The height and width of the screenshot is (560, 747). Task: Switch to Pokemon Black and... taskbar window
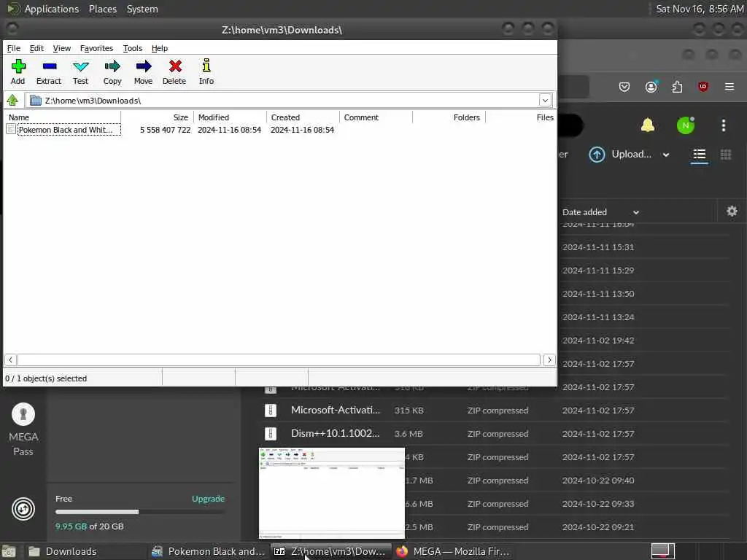208,551
